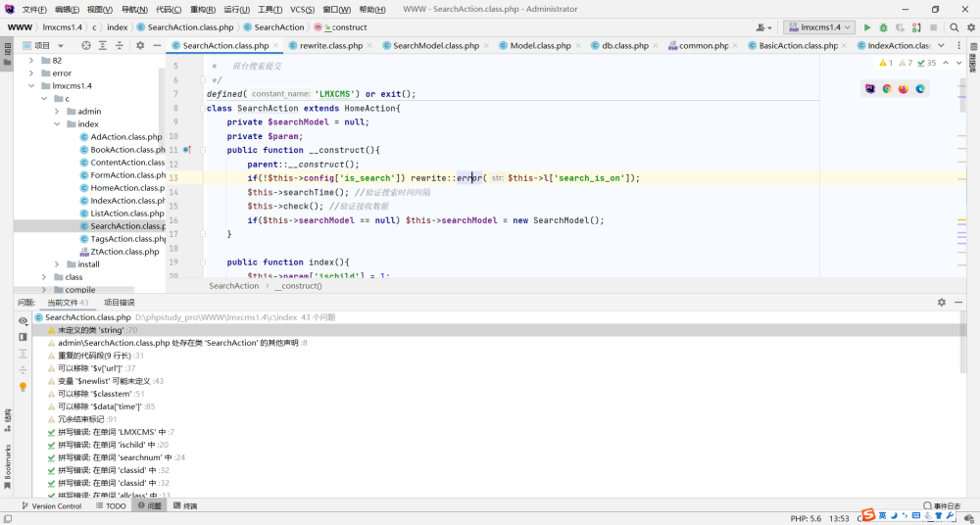Open Version Control tool window
This screenshot has height=525, width=980.
[51, 506]
